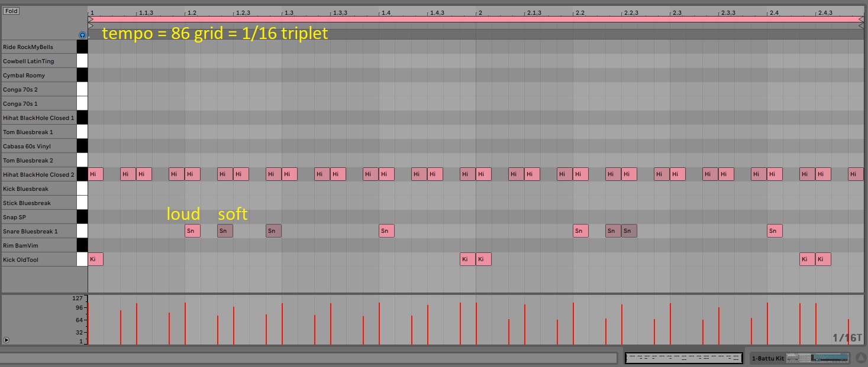Toggle the Fold button
This screenshot has height=367, width=868.
[x=11, y=11]
